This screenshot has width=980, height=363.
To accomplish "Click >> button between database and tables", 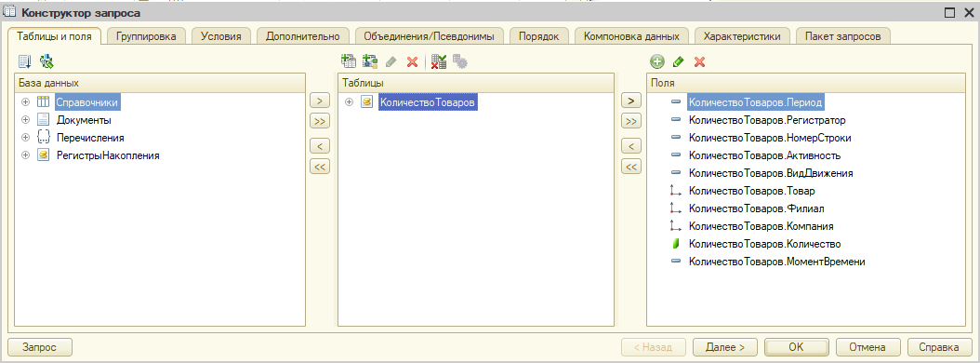I will pyautogui.click(x=319, y=121).
